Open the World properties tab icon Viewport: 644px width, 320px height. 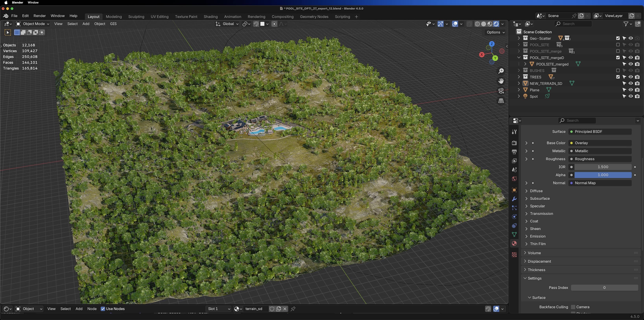[514, 179]
